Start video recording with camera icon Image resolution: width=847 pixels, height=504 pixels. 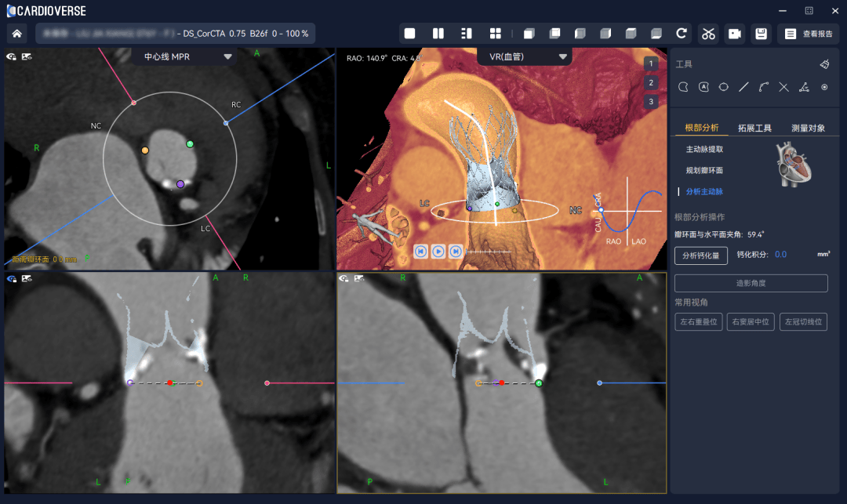734,34
